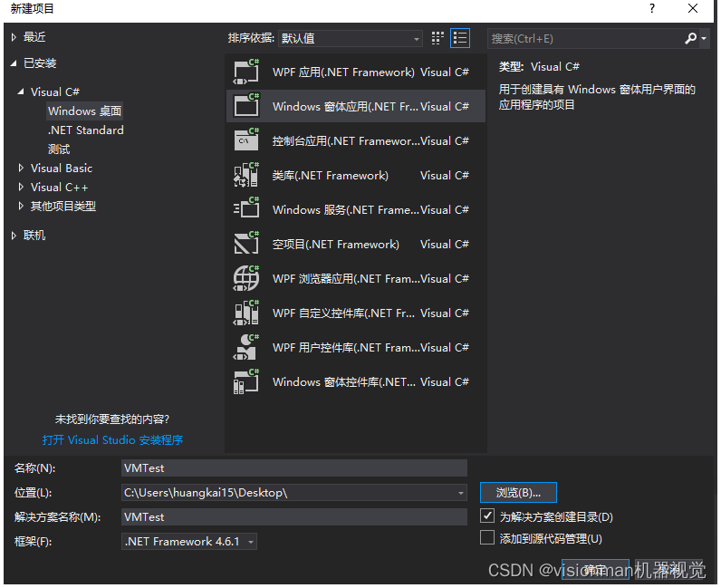Viewport: 721px width, 588px height.
Task: Select Windows 窗体控件库 template row
Action: click(355, 381)
